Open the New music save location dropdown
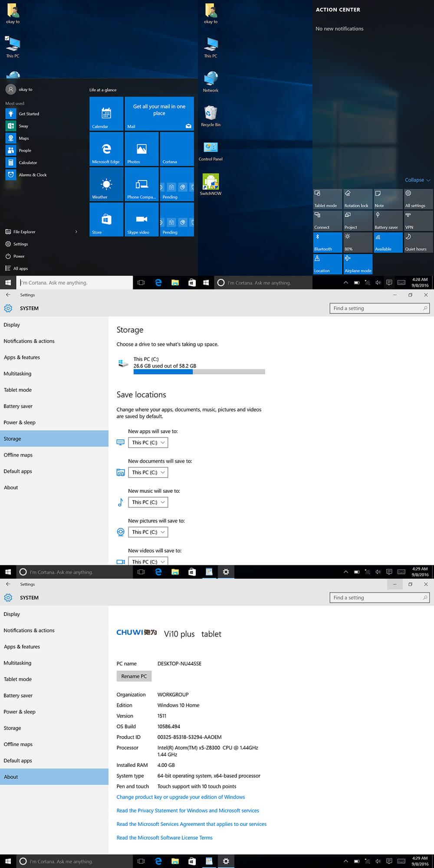The height and width of the screenshot is (868, 434). coord(148,502)
